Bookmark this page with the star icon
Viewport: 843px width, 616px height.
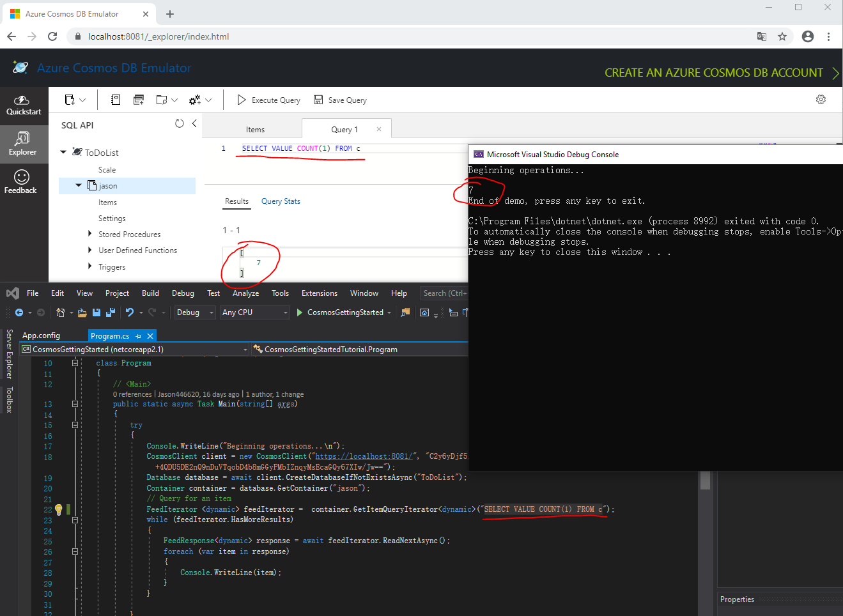click(x=782, y=36)
